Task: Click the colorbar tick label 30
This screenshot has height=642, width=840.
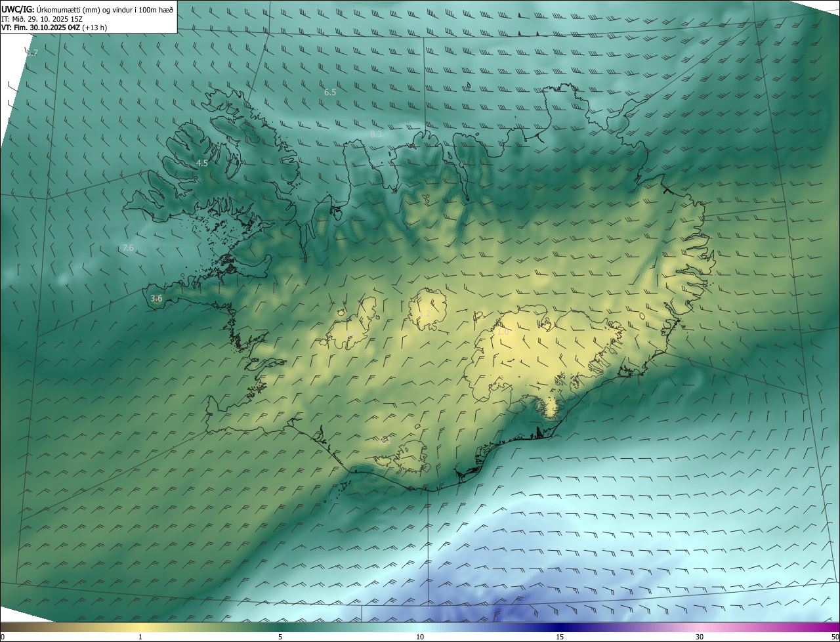Action: point(700,637)
